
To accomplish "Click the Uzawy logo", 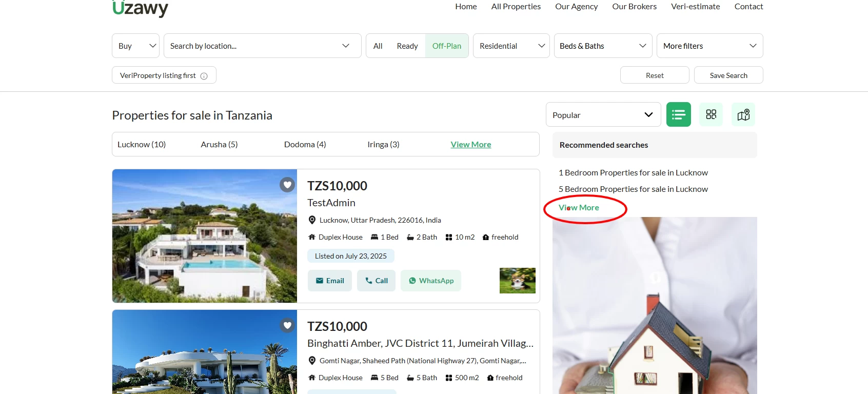I will (140, 8).
